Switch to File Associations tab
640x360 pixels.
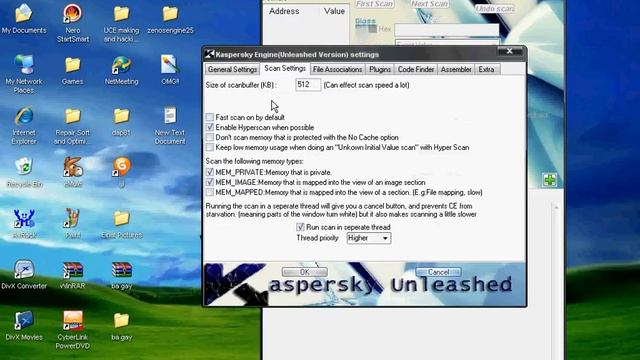[338, 69]
